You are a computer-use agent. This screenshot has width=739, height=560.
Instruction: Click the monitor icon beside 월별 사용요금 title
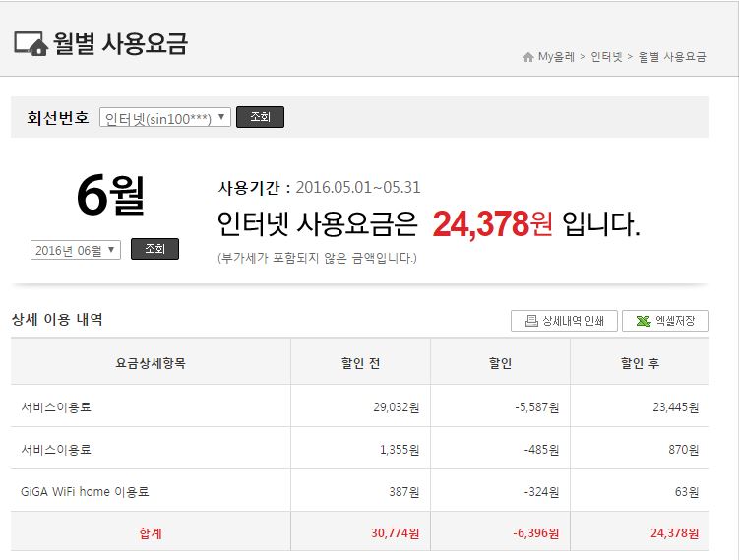click(30, 44)
